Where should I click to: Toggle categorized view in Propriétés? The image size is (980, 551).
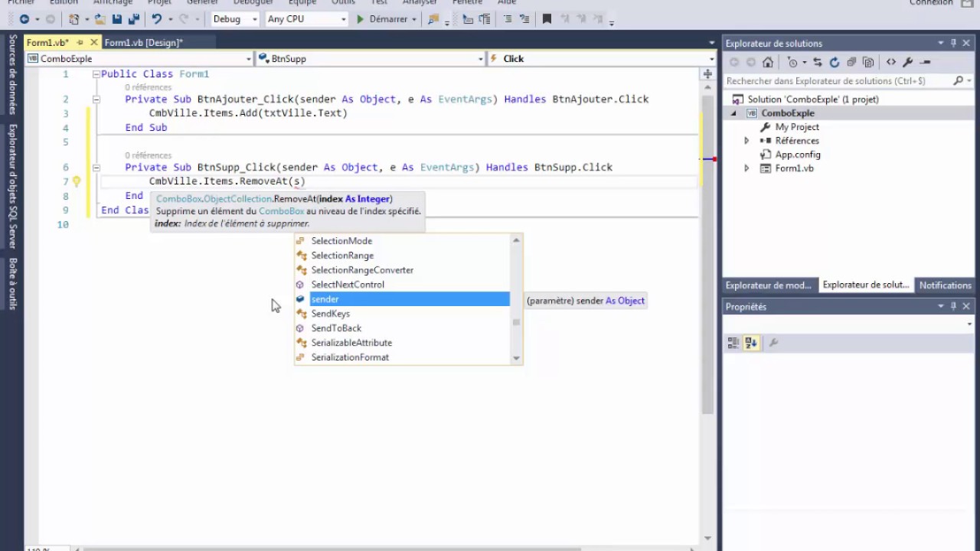(733, 344)
